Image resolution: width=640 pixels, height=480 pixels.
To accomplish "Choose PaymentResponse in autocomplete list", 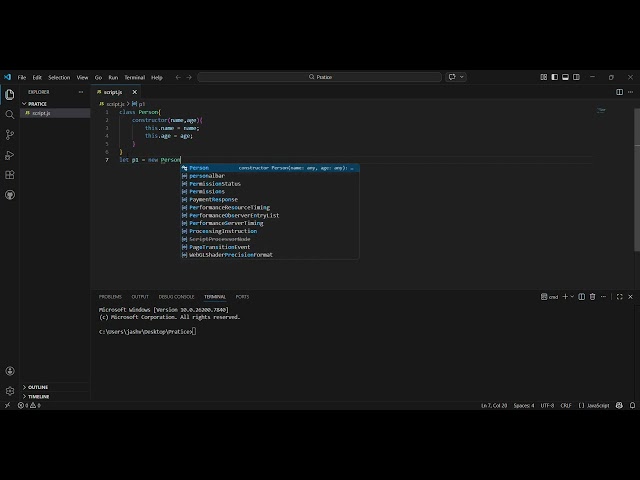I will click(x=270, y=200).
